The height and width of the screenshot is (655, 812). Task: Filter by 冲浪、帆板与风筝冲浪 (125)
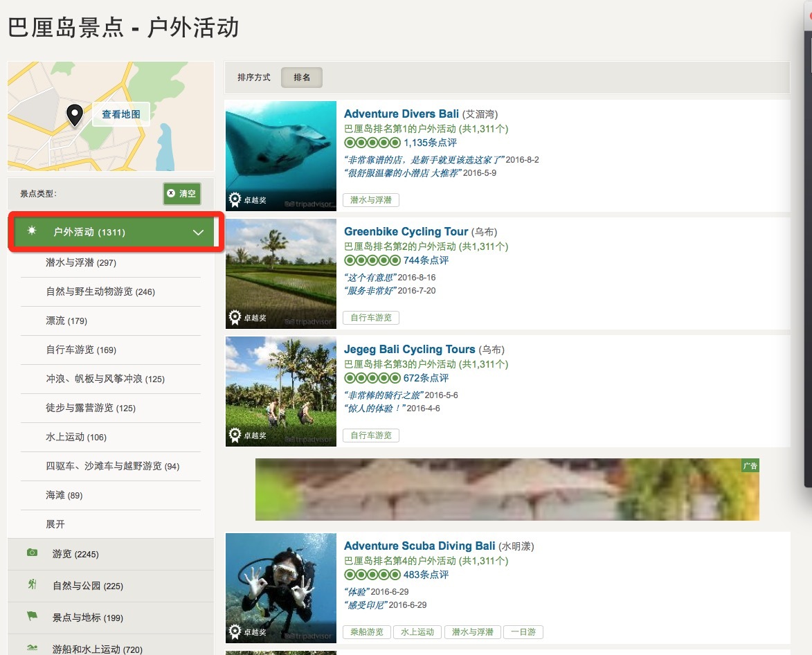pos(105,379)
